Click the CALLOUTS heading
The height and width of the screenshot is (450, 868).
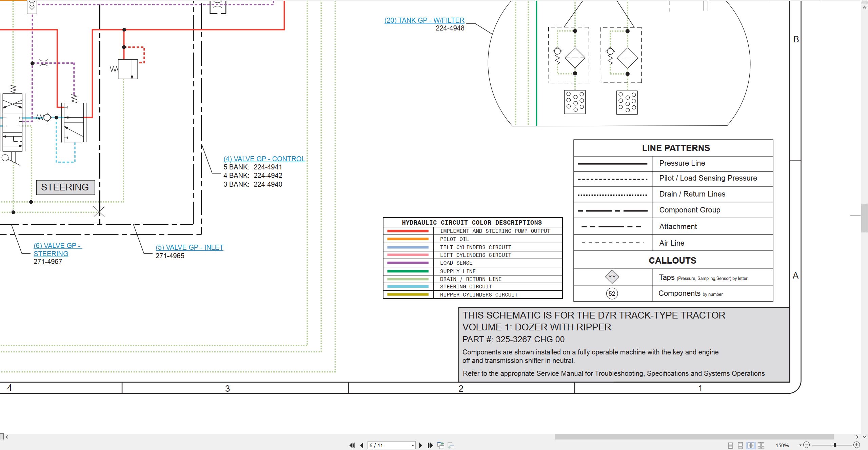tap(672, 261)
